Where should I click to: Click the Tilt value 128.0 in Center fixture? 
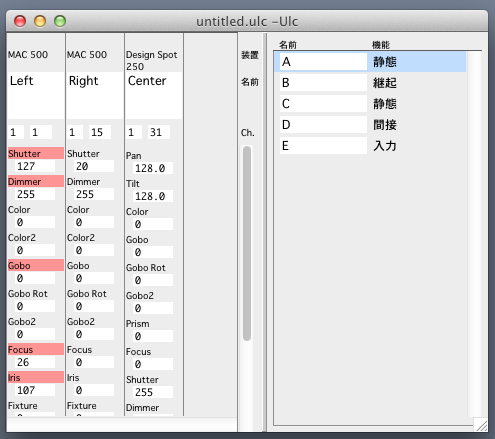click(x=153, y=196)
